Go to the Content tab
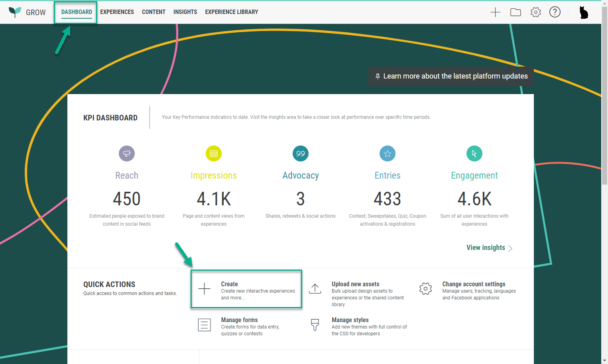Image resolution: width=608 pixels, height=364 pixels. point(153,12)
